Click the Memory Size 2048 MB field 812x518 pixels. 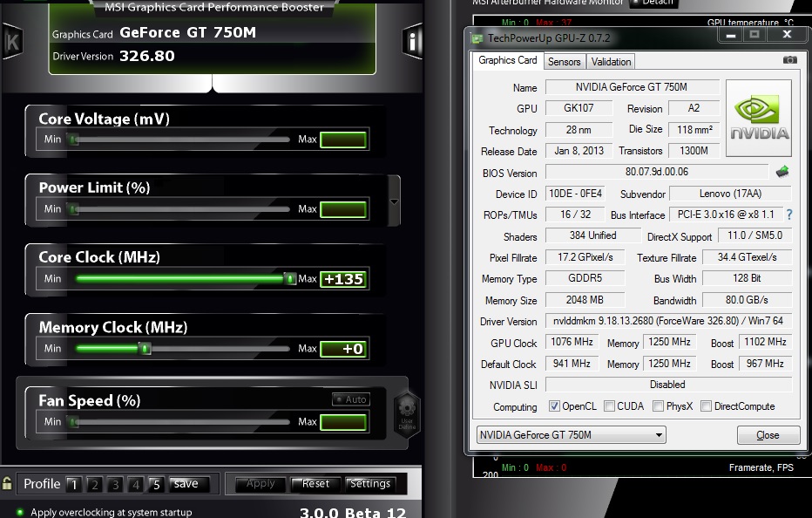pyautogui.click(x=585, y=300)
